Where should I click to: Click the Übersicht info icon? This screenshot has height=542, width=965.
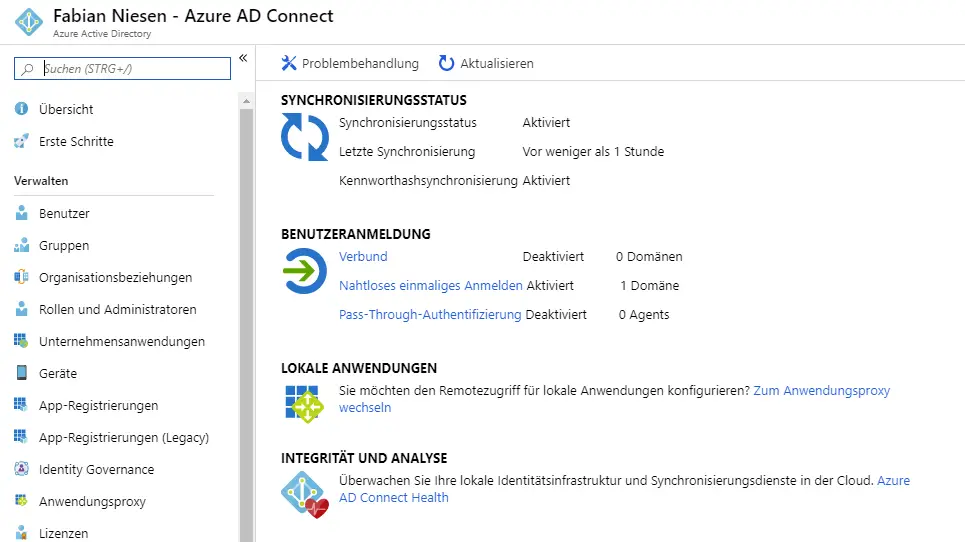tap(22, 109)
